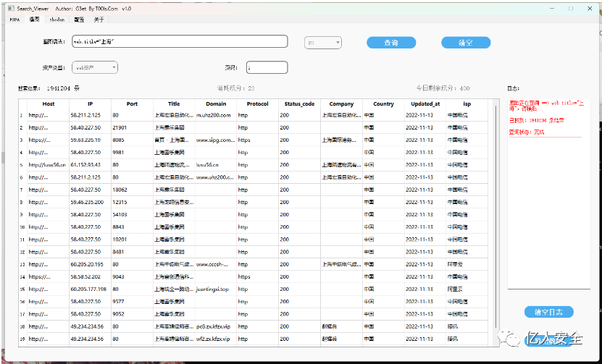Select domain cell starting www.sipg.com
The width and height of the screenshot is (602, 364).
click(216, 140)
